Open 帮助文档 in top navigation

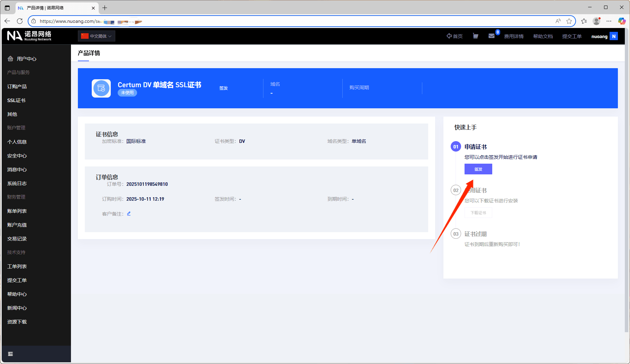pyautogui.click(x=543, y=36)
